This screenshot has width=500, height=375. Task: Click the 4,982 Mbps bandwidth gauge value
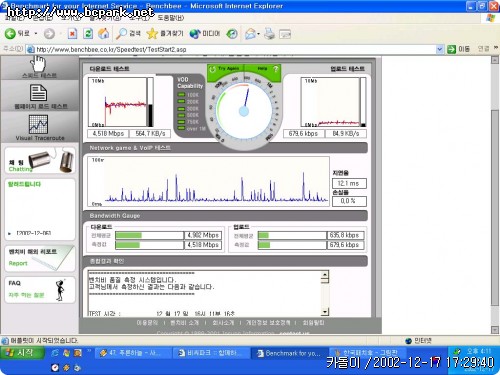click(203, 235)
